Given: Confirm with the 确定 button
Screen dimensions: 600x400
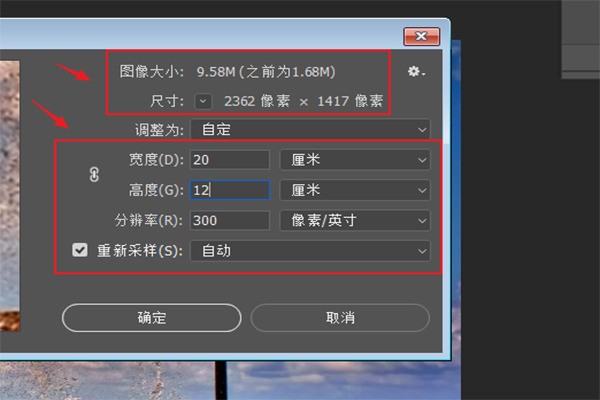Looking at the screenshot, I should 152,318.
